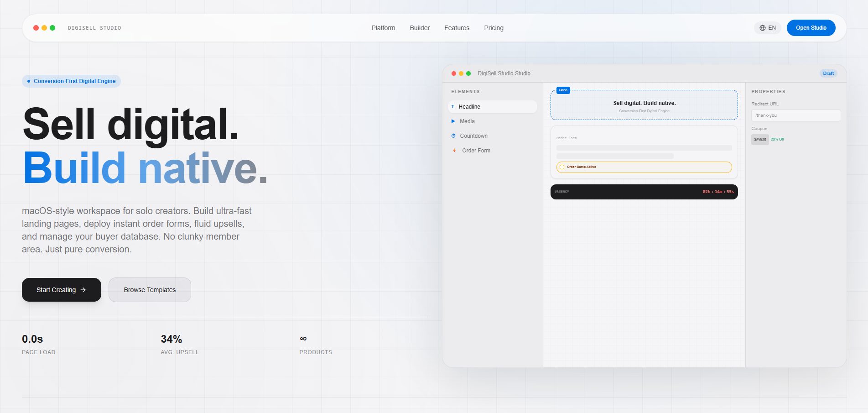The width and height of the screenshot is (868, 413).
Task: Click the Urgency countdown bar
Action: tap(644, 192)
